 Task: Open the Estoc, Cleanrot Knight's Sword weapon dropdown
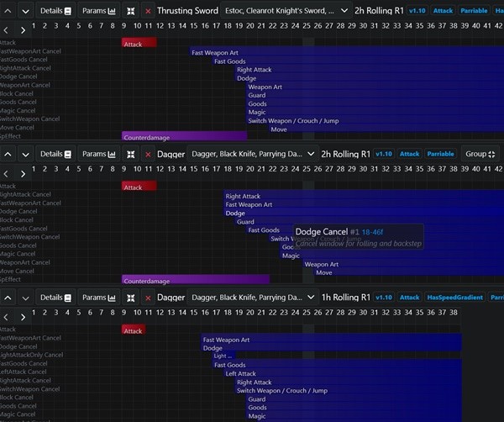[285, 11]
